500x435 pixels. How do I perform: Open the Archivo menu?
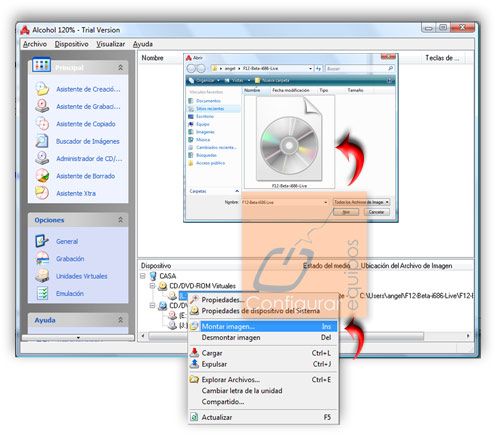[x=35, y=44]
